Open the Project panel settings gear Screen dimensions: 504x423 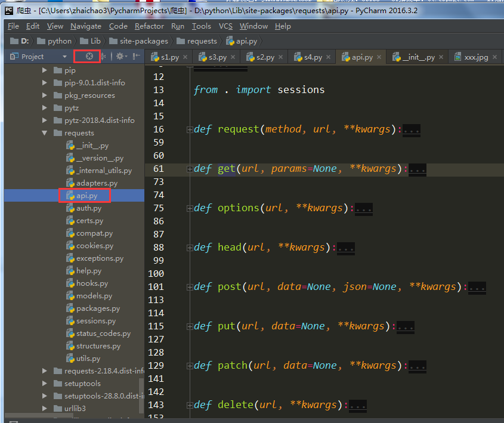point(119,57)
